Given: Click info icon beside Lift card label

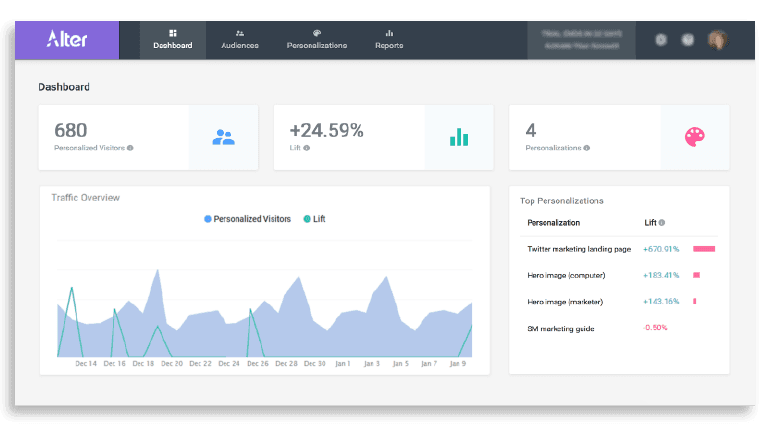Looking at the screenshot, I should point(306,148).
